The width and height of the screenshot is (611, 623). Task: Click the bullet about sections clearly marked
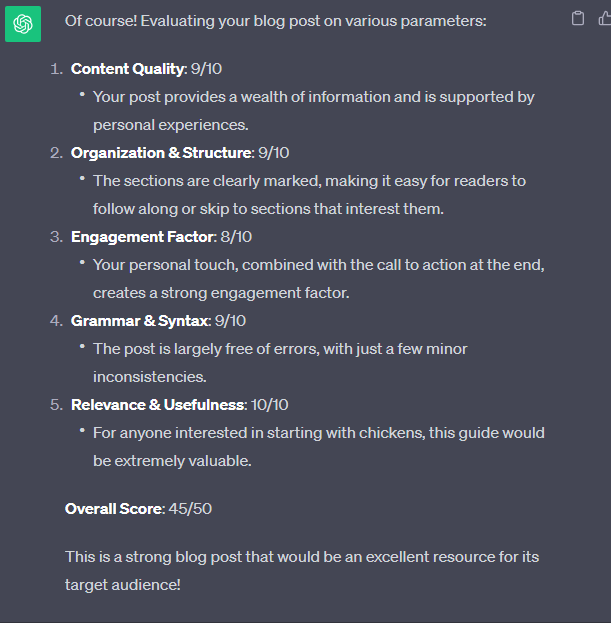(309, 195)
